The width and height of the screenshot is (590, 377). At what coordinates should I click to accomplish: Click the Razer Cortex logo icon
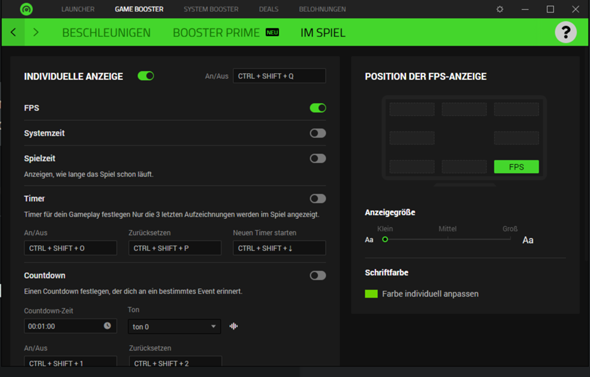26,9
